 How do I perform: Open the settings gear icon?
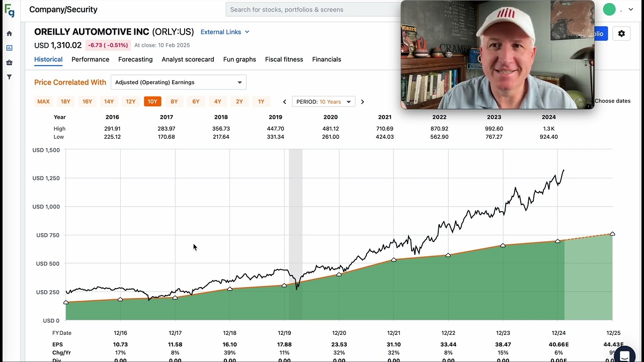pos(621,34)
